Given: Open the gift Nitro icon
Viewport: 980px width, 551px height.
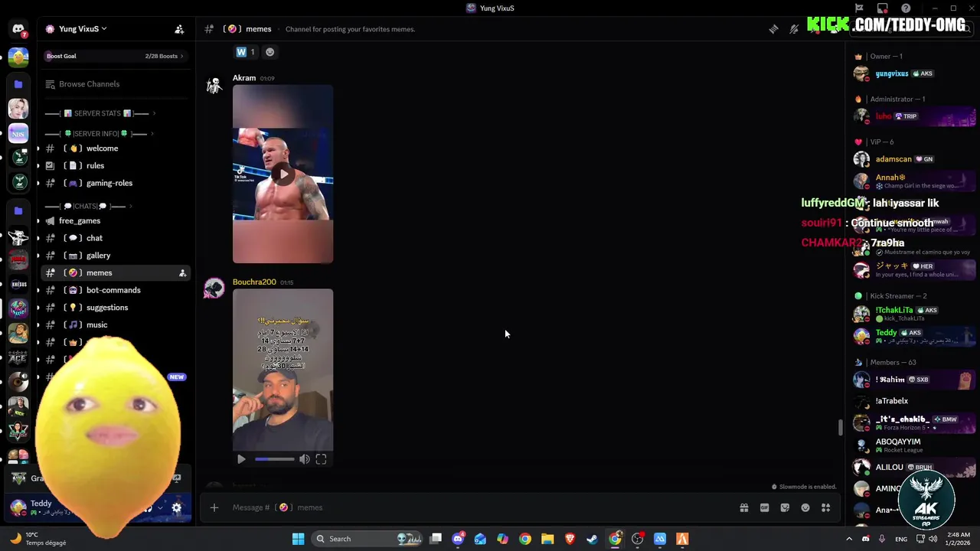Looking at the screenshot, I should pyautogui.click(x=743, y=507).
